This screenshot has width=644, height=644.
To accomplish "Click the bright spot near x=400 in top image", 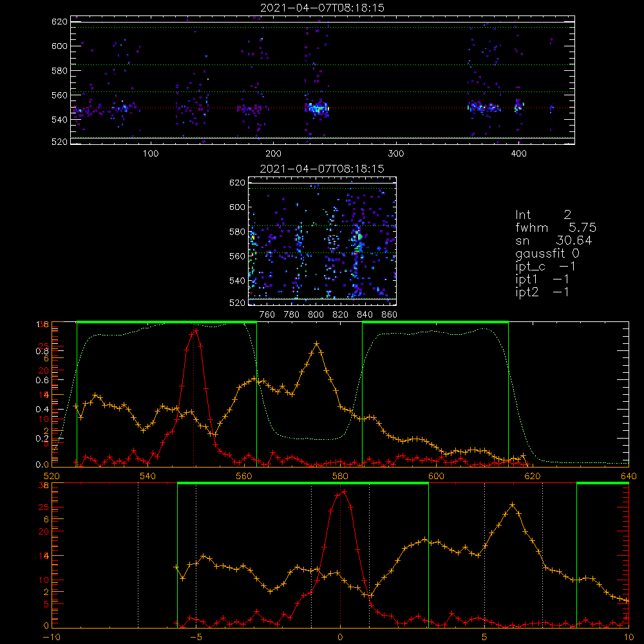I will tap(519, 106).
